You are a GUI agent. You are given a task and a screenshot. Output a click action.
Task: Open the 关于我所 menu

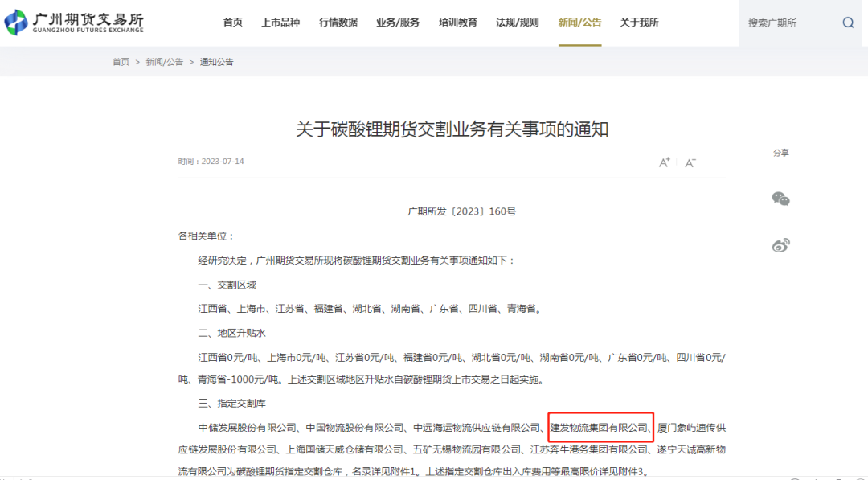(x=640, y=23)
